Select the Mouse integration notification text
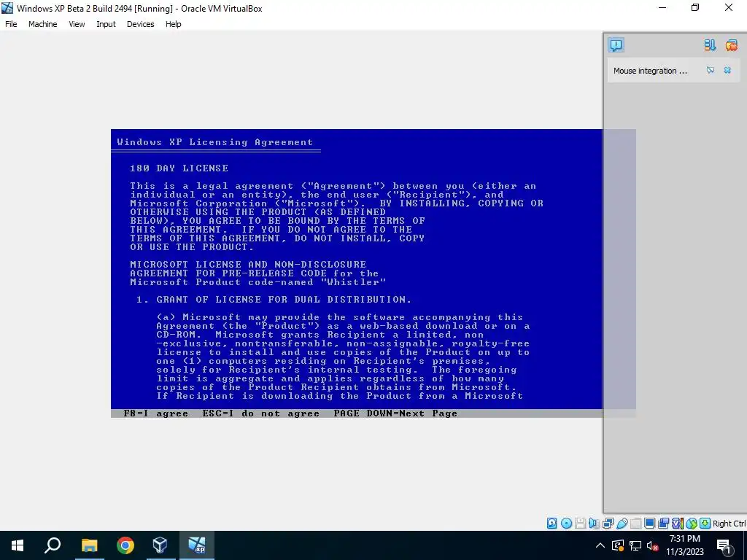This screenshot has width=747, height=560. (650, 71)
